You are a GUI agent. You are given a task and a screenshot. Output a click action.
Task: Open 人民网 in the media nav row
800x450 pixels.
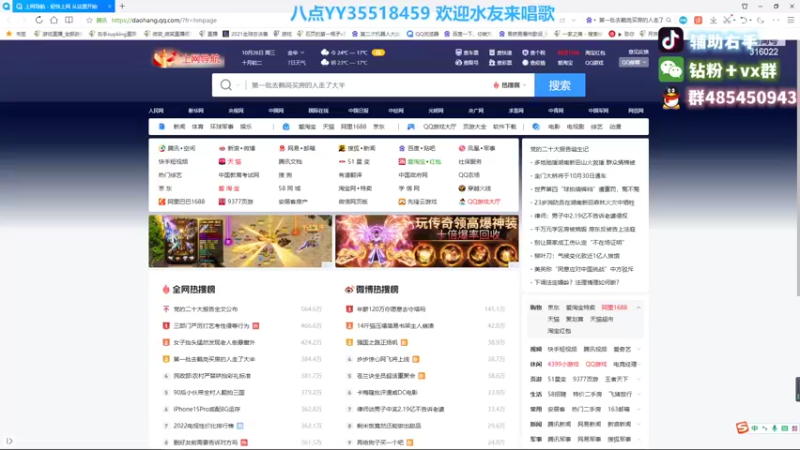tap(156, 111)
